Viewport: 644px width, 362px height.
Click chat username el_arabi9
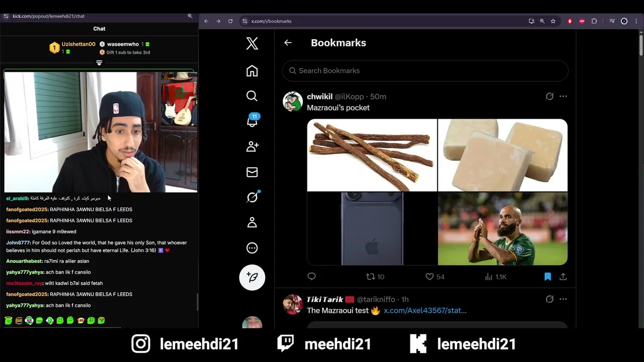[x=17, y=198]
